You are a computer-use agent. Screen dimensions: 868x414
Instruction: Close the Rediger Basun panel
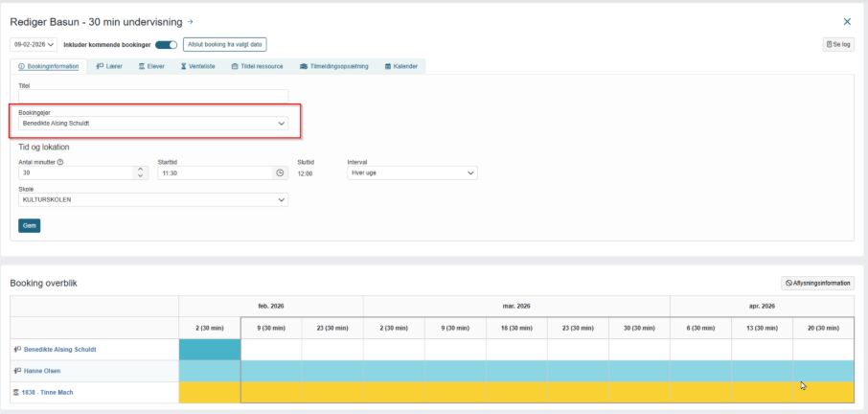point(847,22)
